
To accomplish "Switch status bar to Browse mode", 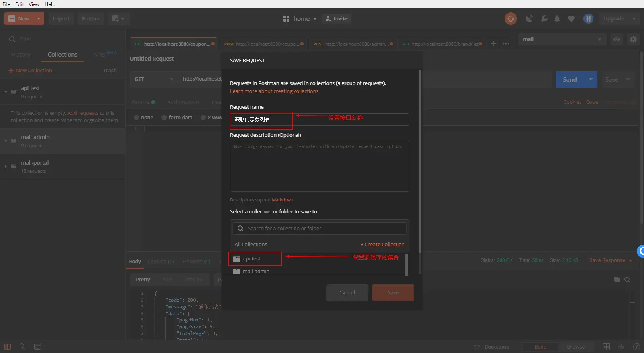I will click(x=576, y=347).
